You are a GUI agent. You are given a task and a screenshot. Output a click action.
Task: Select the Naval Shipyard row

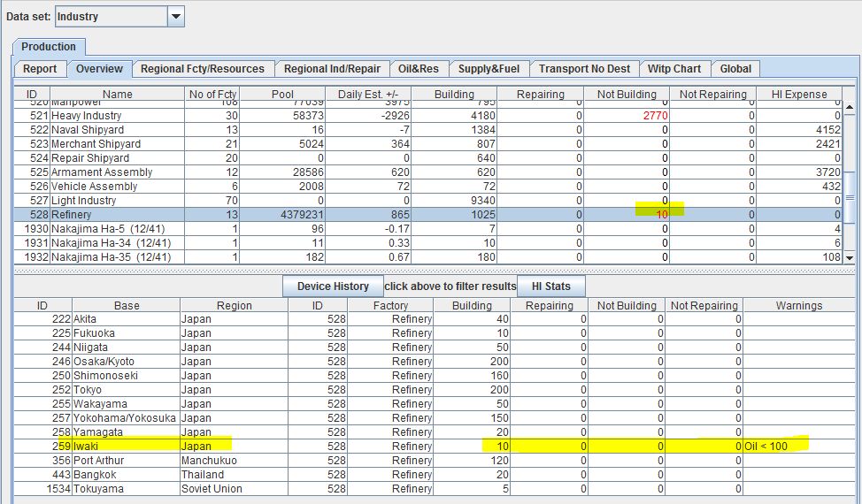click(x=427, y=130)
